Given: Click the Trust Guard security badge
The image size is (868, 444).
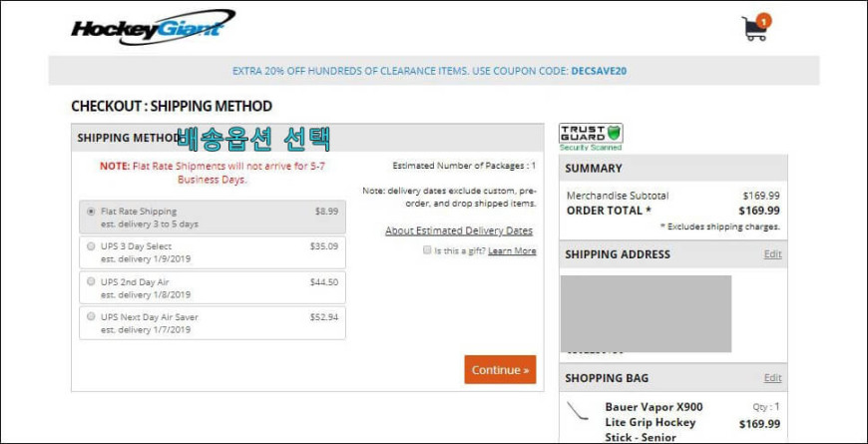Looking at the screenshot, I should [591, 137].
